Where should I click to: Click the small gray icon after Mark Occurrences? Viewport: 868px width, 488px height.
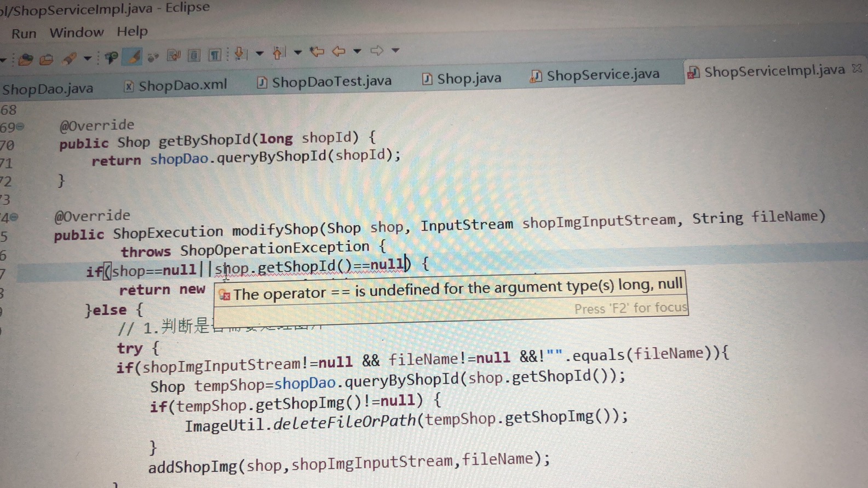coord(153,56)
